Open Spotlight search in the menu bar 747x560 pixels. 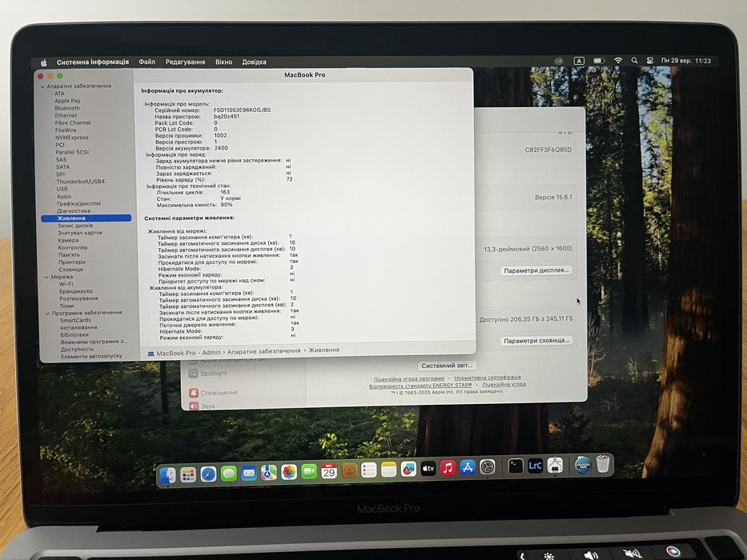pos(634,61)
